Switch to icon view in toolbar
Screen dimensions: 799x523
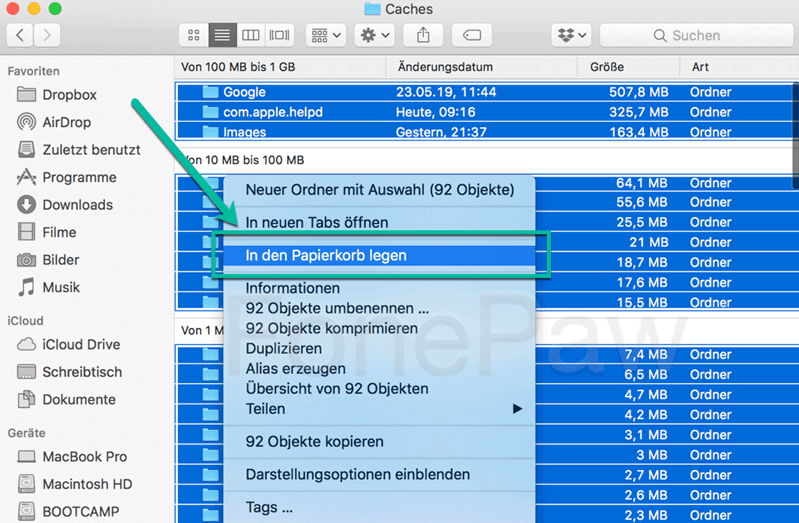point(194,35)
